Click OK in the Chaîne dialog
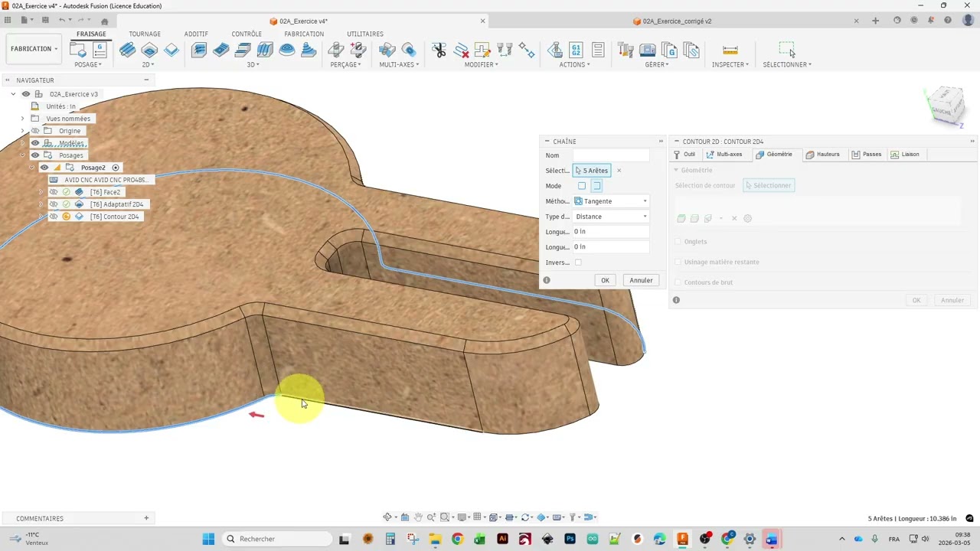This screenshot has height=551, width=980. coord(605,280)
